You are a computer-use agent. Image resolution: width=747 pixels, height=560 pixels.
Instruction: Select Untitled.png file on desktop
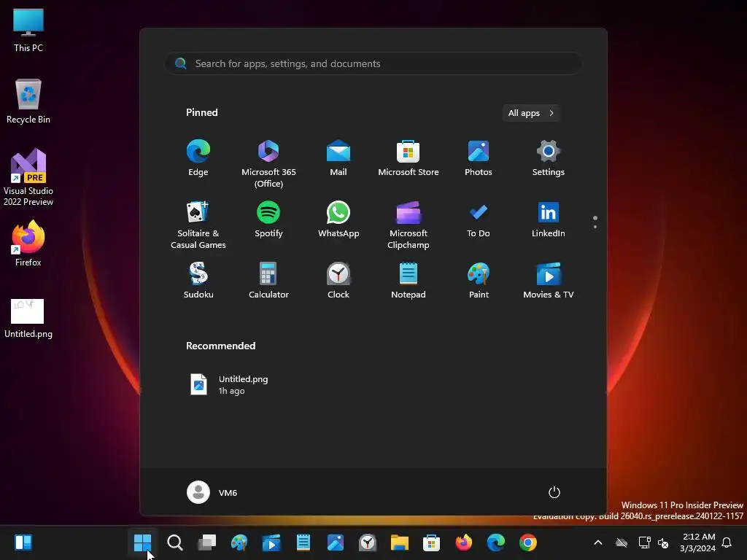pyautogui.click(x=28, y=318)
